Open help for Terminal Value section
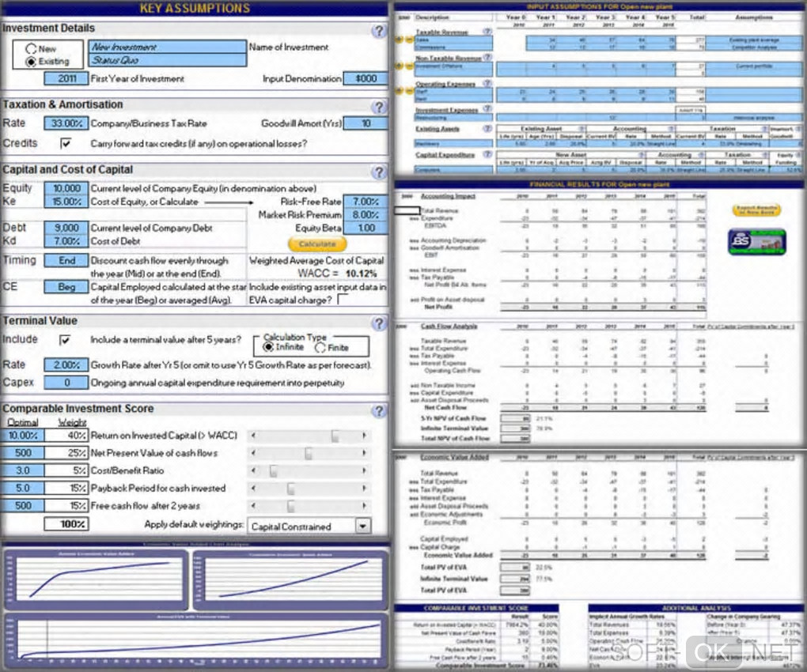 (379, 323)
